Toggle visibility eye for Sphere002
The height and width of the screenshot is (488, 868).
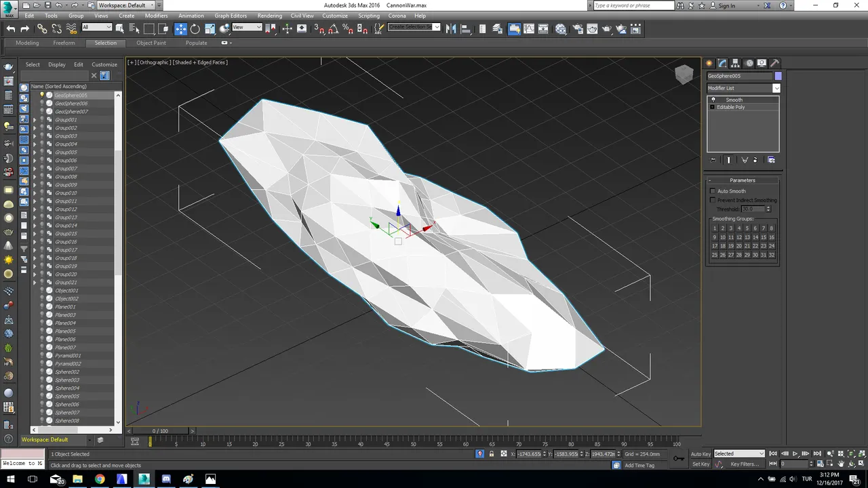tap(41, 372)
